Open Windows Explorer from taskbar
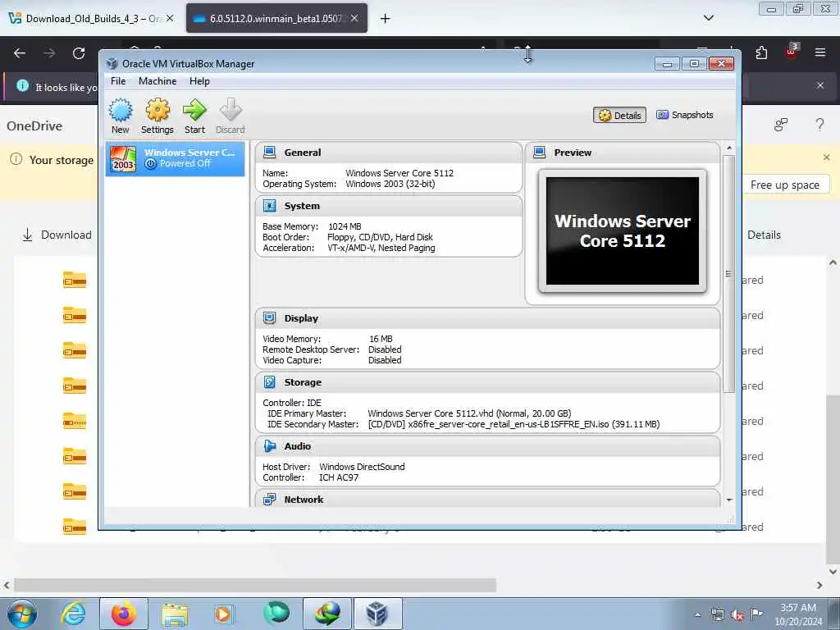The image size is (840, 630). (x=174, y=614)
